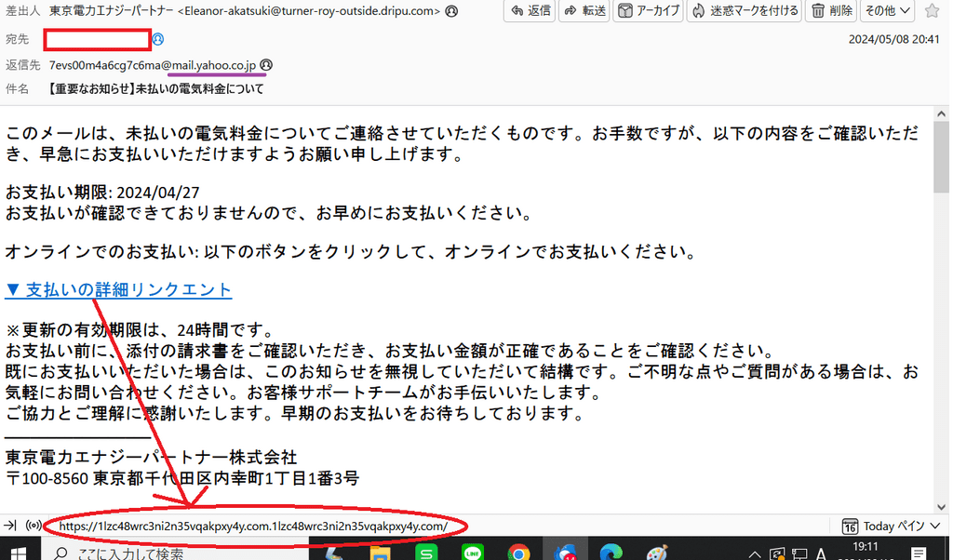
Task: Click the subject line 【重要なお知らせ】未払いの電気料金について
Action: click(156, 89)
